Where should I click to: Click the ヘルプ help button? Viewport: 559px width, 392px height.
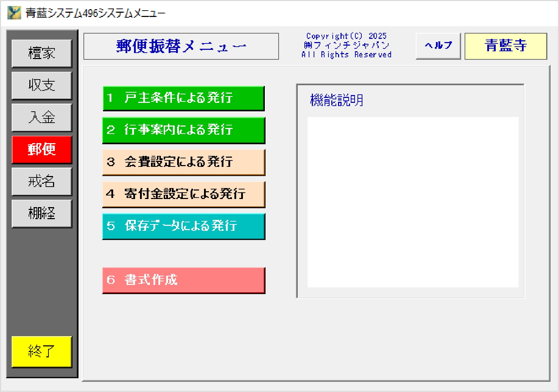(438, 46)
